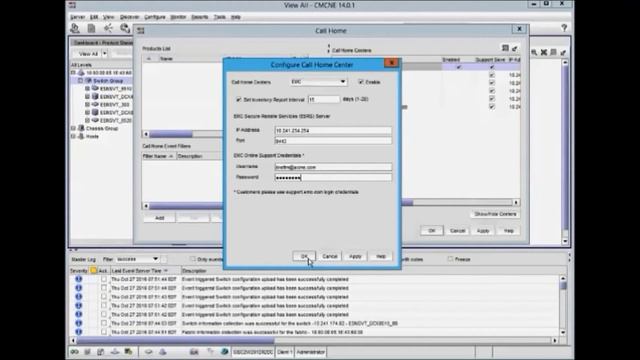
Task: Click the Hosts tree node icon
Action: 81,136
